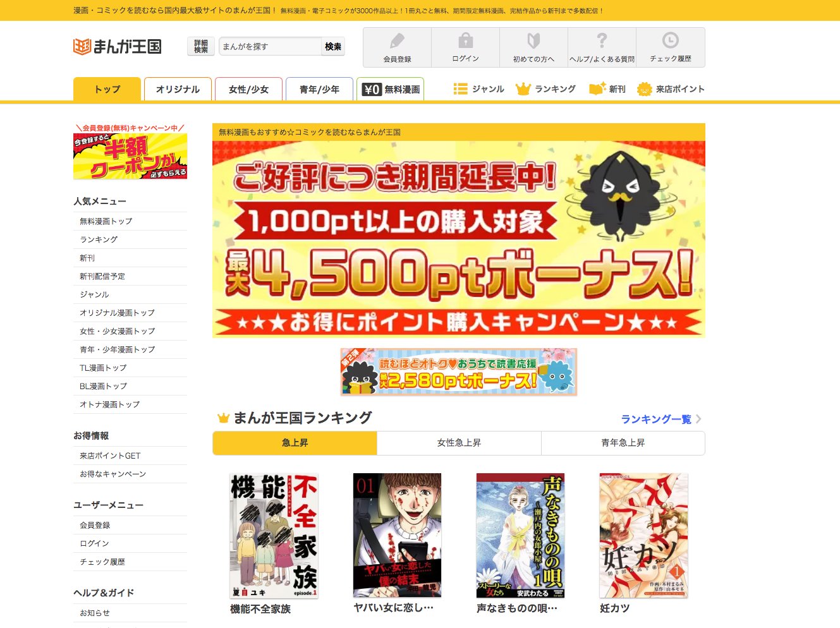Open 声なきものの唄 cover thumbnail
Viewport: 840px width, 628px height.
(520, 536)
